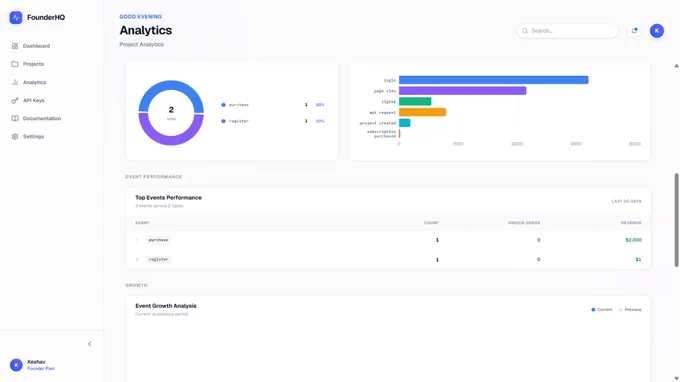
Task: Open the Dashboard sidebar icon
Action: point(15,46)
